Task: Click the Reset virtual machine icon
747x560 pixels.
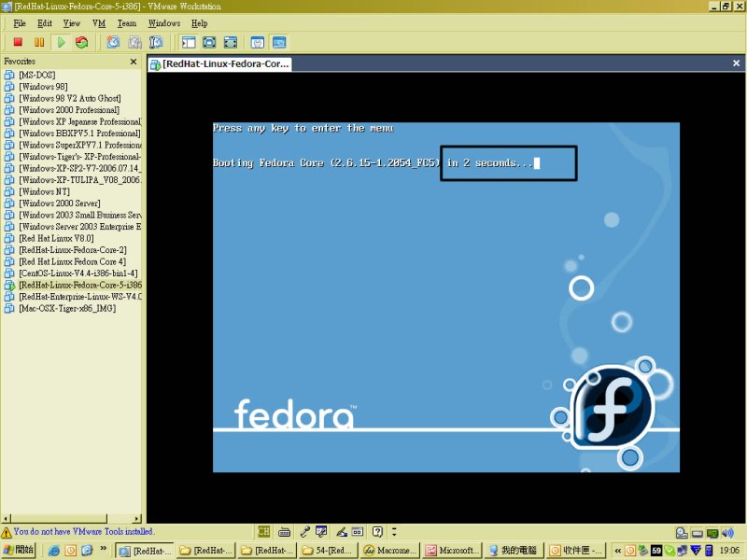Action: (x=82, y=42)
